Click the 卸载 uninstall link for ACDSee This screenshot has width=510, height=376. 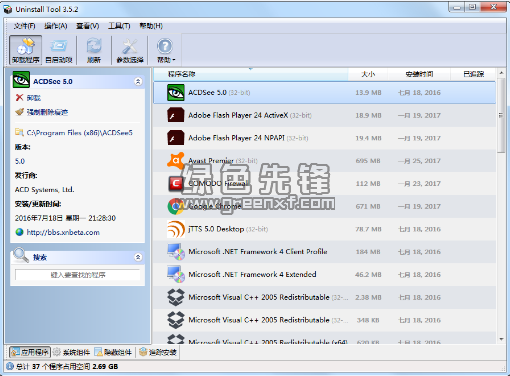pos(34,98)
